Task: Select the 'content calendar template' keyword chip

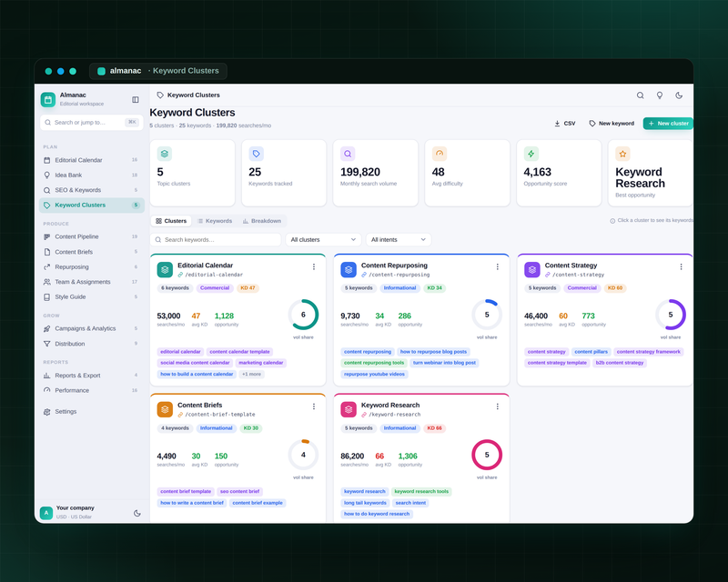Action: (x=239, y=352)
